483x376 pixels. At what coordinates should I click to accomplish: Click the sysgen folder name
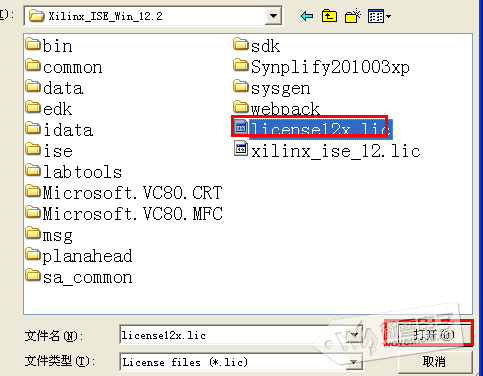tap(281, 89)
